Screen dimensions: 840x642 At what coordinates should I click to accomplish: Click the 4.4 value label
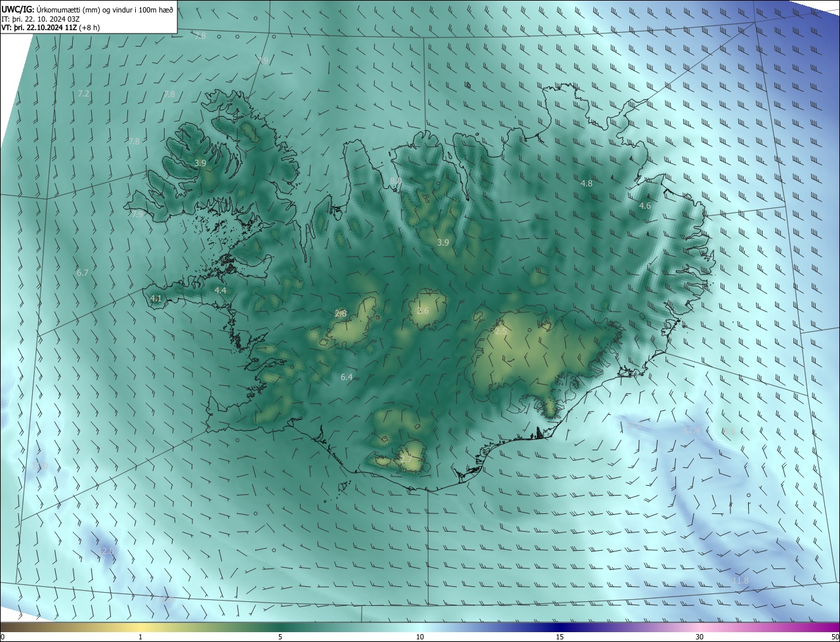(x=220, y=290)
